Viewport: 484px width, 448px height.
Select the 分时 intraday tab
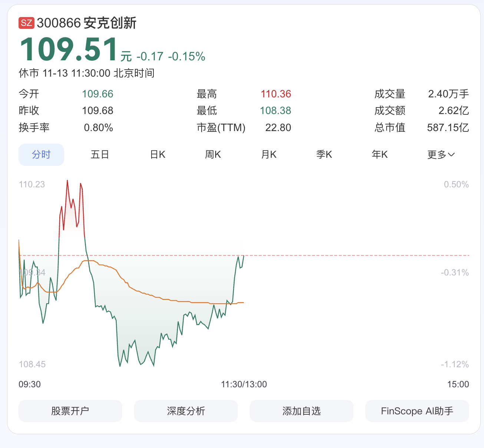click(x=41, y=154)
